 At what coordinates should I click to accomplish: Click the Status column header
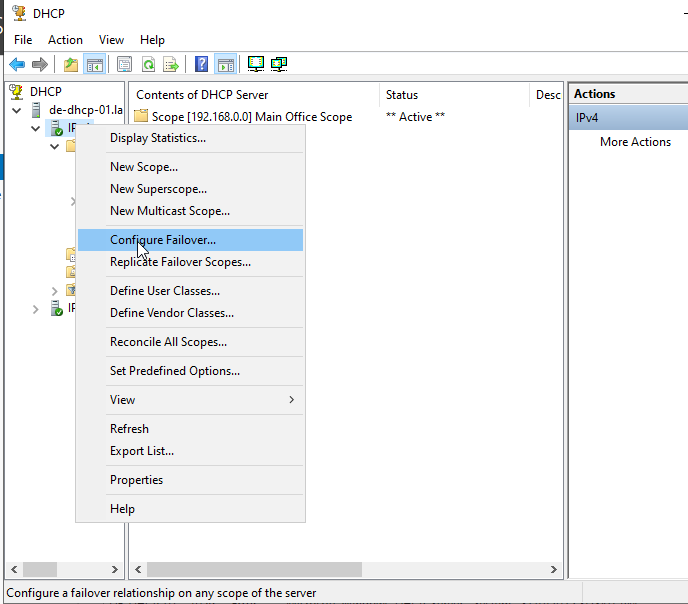click(x=455, y=95)
